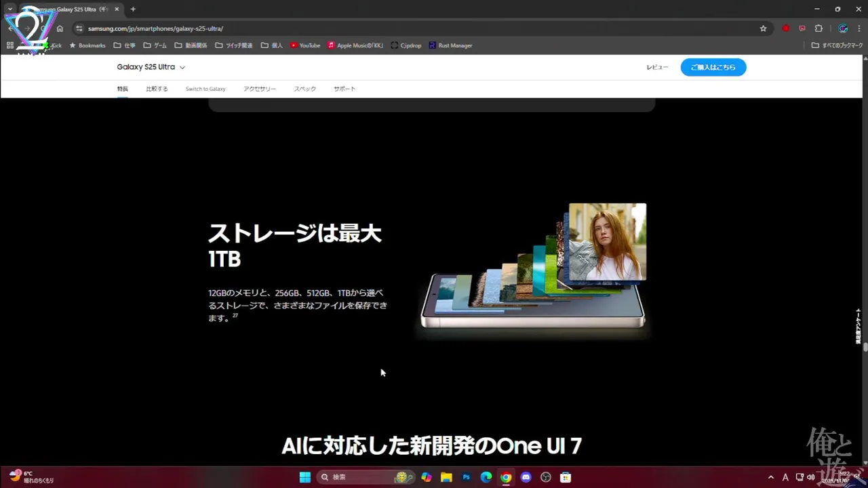Click the phone with stacked photos image
Image resolution: width=868 pixels, height=488 pixels.
[x=533, y=268]
